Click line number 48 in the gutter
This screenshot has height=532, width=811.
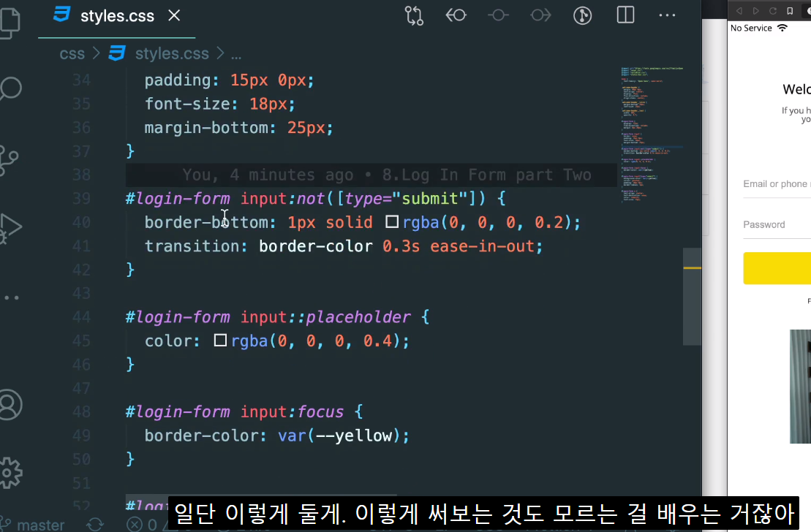coord(81,412)
